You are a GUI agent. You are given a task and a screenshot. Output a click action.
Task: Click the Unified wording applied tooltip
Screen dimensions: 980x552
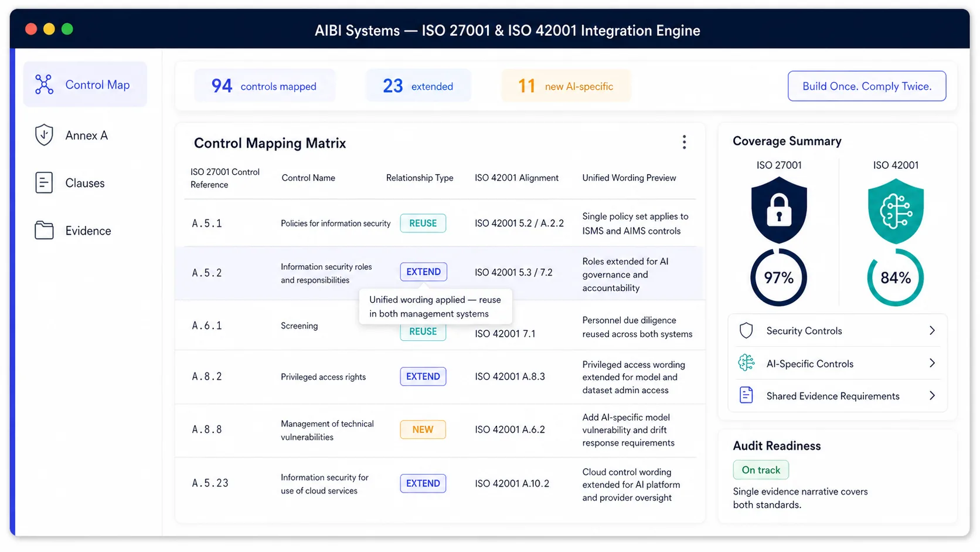coord(435,306)
